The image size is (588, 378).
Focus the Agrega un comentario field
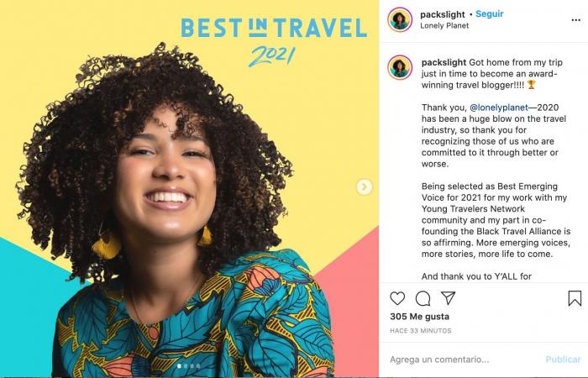click(x=465, y=360)
